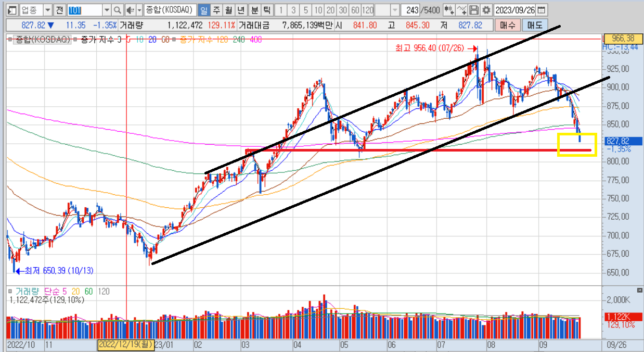Toggle the daily (일) chart period
Image resolution: width=644 pixels, height=352 pixels.
coord(204,10)
